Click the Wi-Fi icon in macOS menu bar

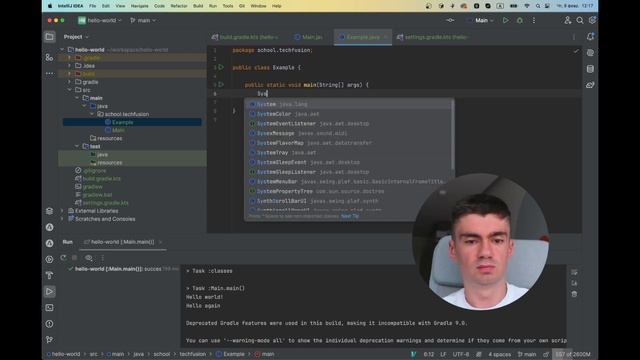(x=527, y=6)
